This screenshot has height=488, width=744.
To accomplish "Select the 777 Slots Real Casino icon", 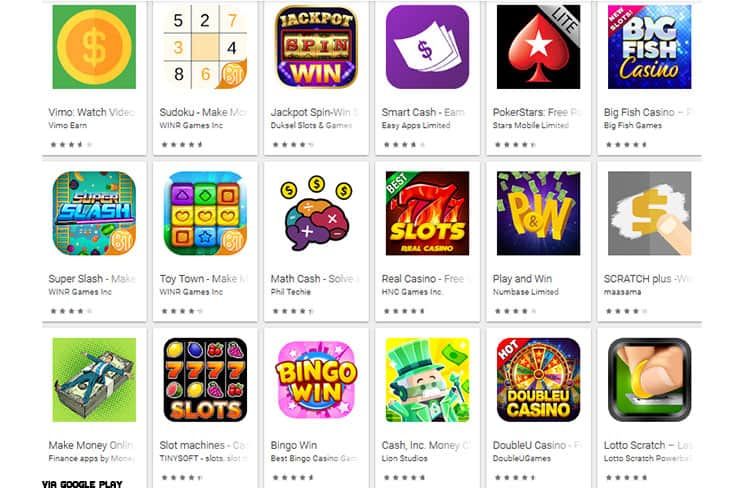I will (427, 213).
